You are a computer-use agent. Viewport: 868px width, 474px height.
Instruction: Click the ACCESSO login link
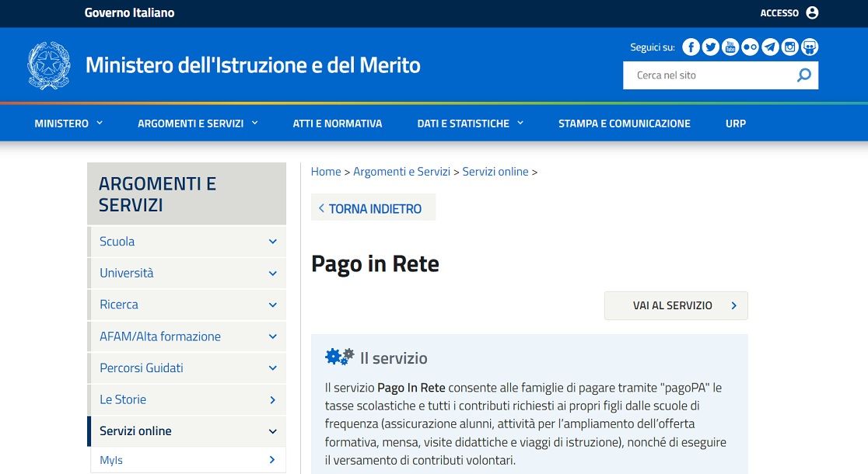tap(779, 12)
